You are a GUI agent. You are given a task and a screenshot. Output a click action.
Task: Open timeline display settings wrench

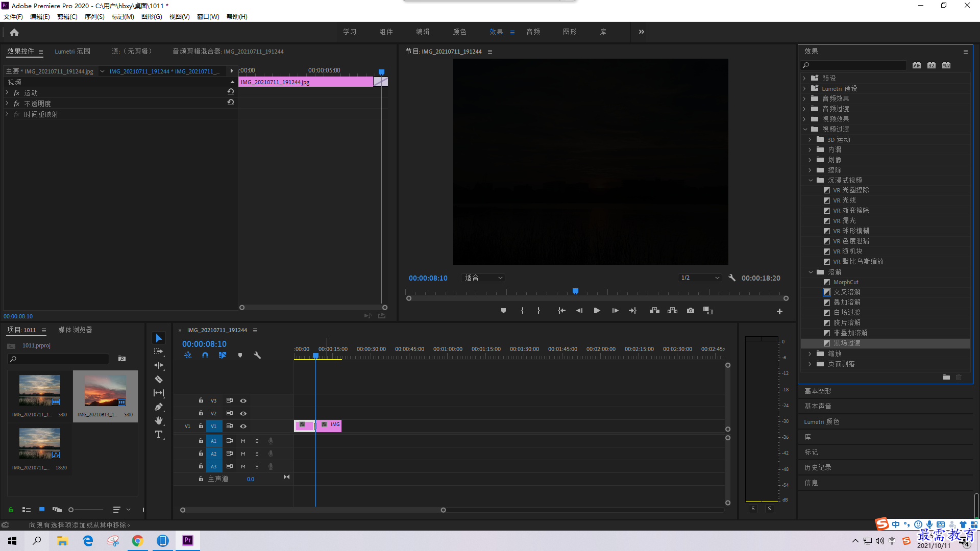click(x=257, y=355)
